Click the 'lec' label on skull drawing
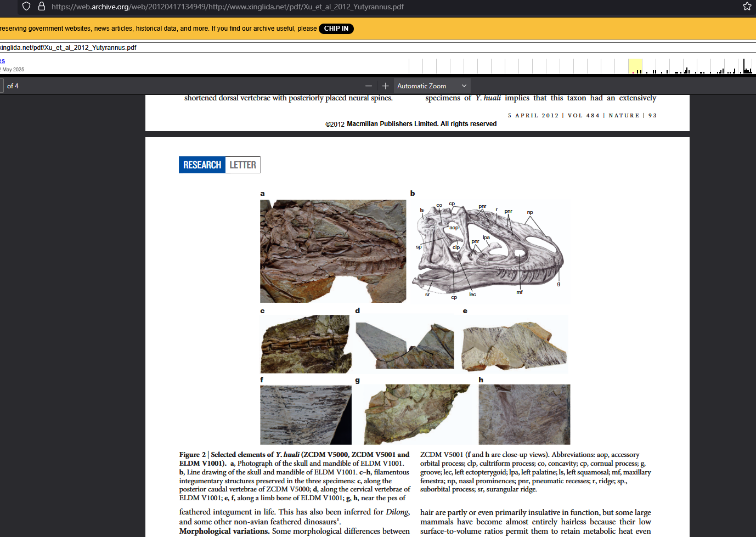The width and height of the screenshot is (756, 537). pos(472,295)
